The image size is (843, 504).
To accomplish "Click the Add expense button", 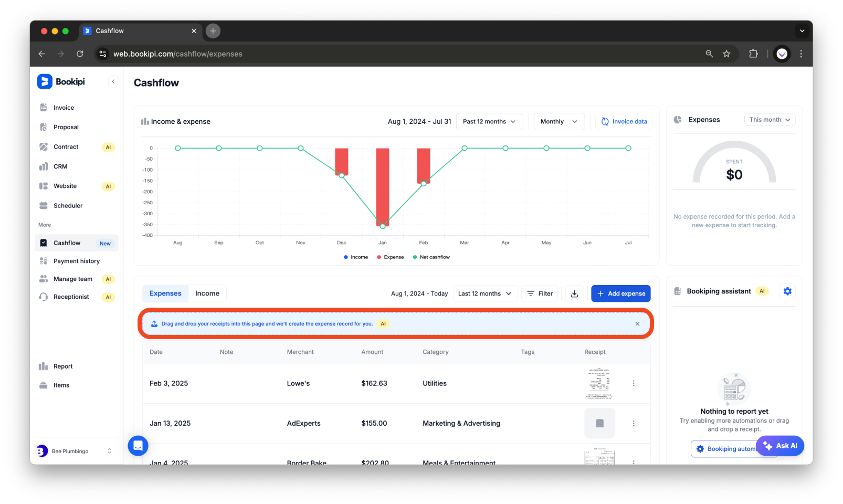I will point(620,293).
